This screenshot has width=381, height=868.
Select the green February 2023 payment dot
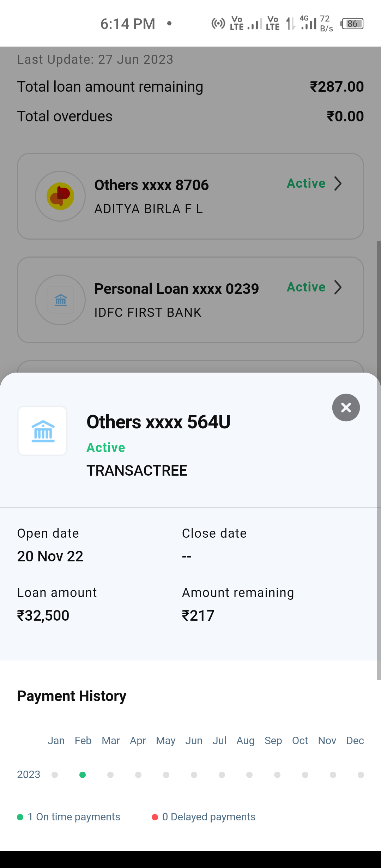pyautogui.click(x=83, y=775)
